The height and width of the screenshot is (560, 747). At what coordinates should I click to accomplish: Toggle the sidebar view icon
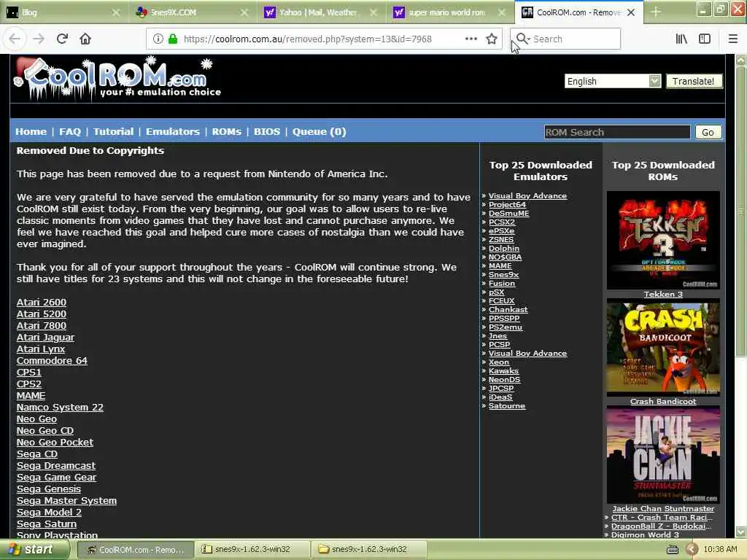click(705, 39)
